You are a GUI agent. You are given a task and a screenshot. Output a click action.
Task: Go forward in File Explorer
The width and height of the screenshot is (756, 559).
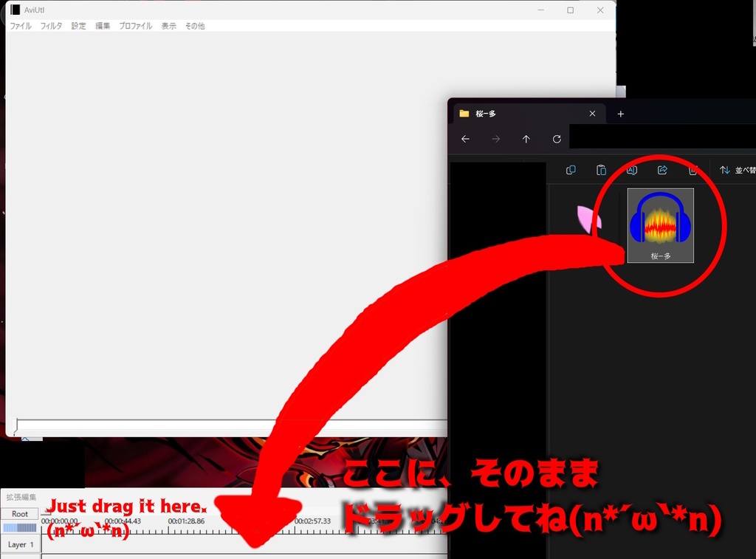coord(495,139)
